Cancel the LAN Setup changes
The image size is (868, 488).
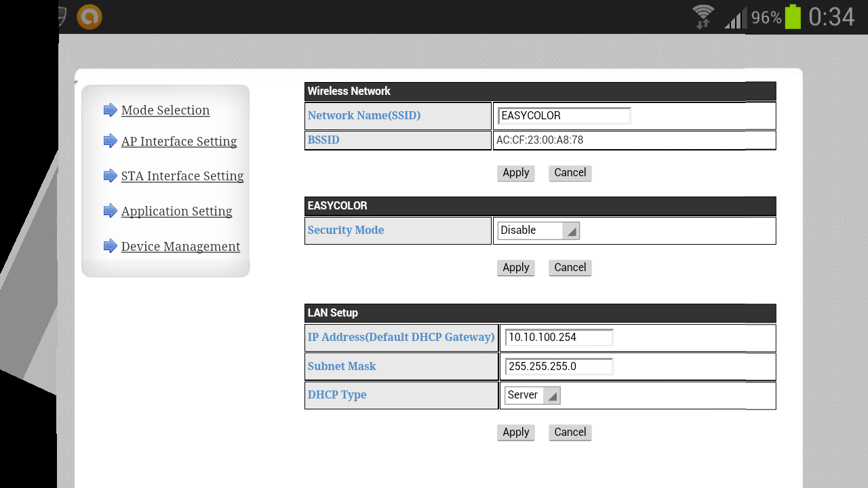(570, 432)
